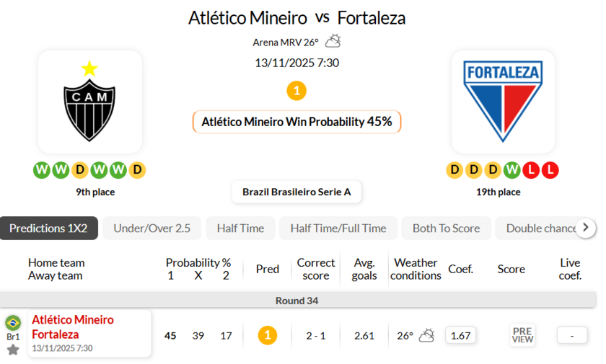Click the Atlético Mineiro Win Probability 45% box
Screen dimensions: 606x364
click(297, 122)
